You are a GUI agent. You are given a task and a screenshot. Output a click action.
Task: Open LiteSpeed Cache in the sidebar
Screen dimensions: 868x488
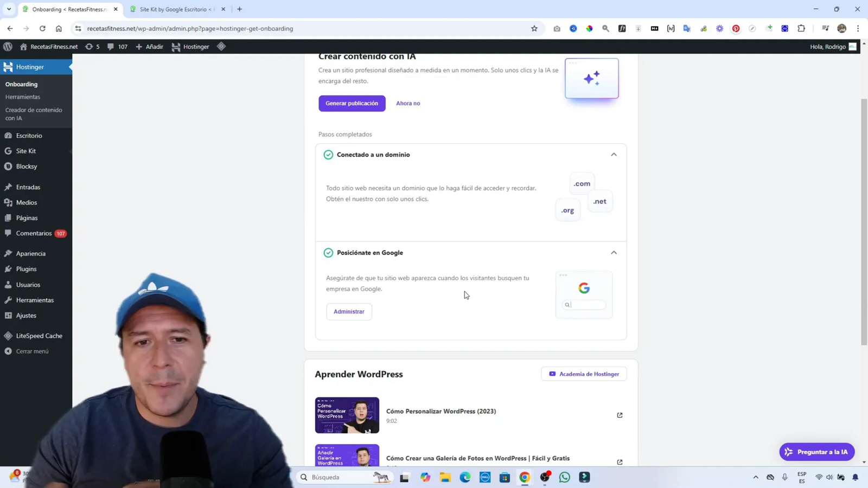[38, 336]
